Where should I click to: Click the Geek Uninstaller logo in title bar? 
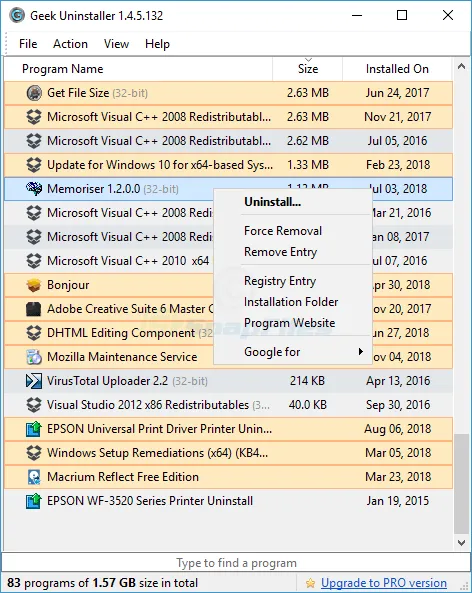[x=17, y=16]
